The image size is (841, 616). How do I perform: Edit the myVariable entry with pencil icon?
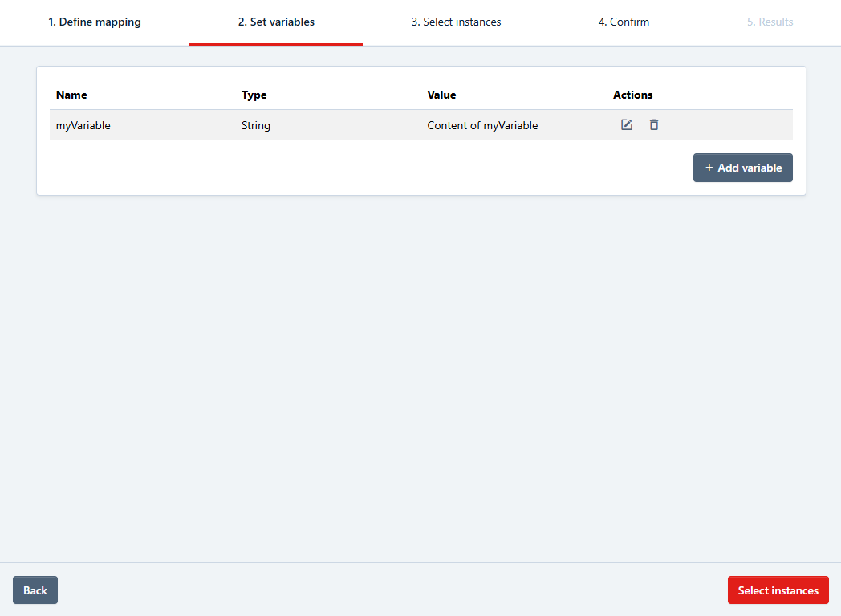point(627,125)
